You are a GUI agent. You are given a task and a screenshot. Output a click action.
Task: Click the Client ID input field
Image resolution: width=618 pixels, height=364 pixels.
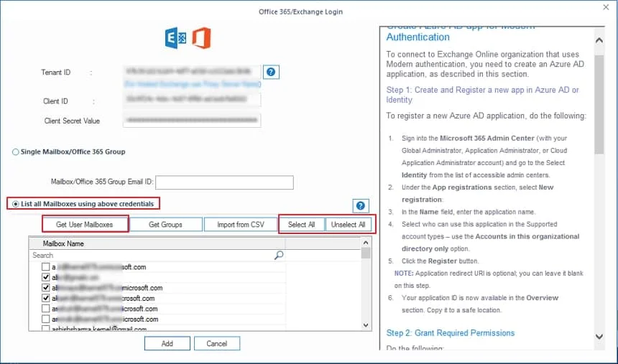point(192,100)
